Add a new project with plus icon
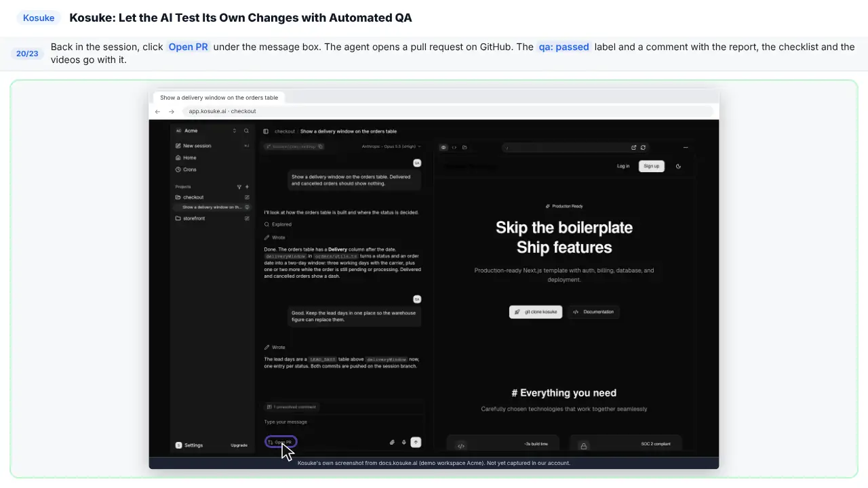 click(247, 186)
